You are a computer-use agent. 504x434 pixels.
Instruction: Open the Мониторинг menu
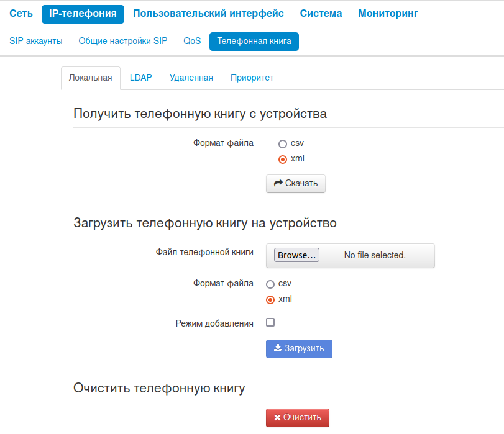[388, 14]
